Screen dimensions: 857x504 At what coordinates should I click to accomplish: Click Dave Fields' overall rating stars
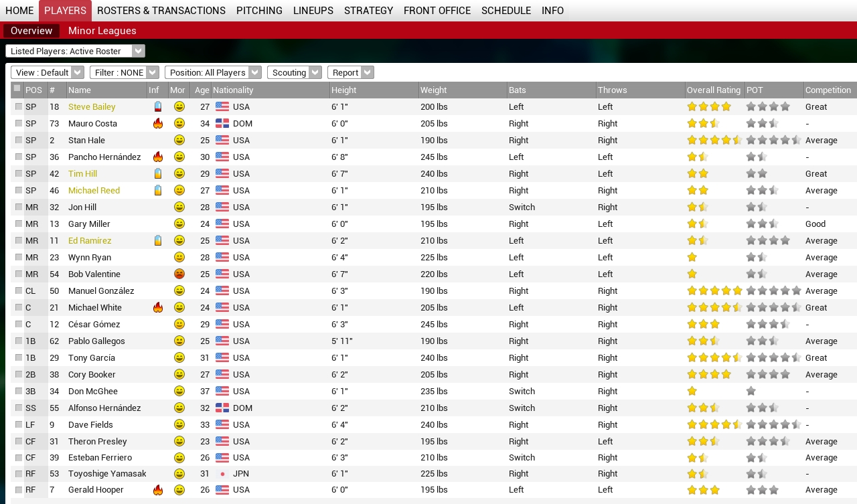pyautogui.click(x=715, y=424)
